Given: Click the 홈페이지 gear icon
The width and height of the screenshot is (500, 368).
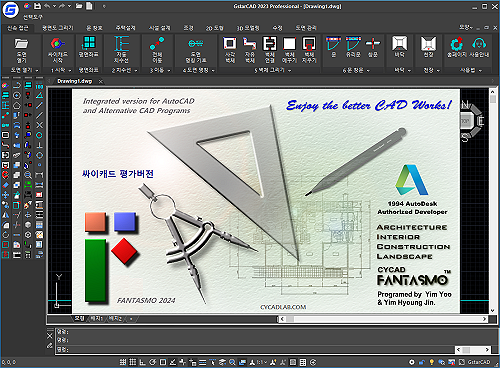Looking at the screenshot, I should tap(457, 47).
